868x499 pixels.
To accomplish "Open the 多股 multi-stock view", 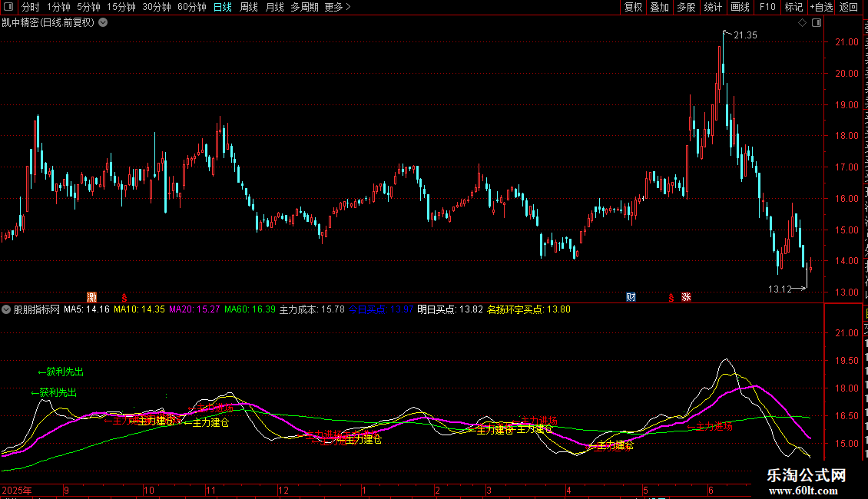I will tap(686, 7).
